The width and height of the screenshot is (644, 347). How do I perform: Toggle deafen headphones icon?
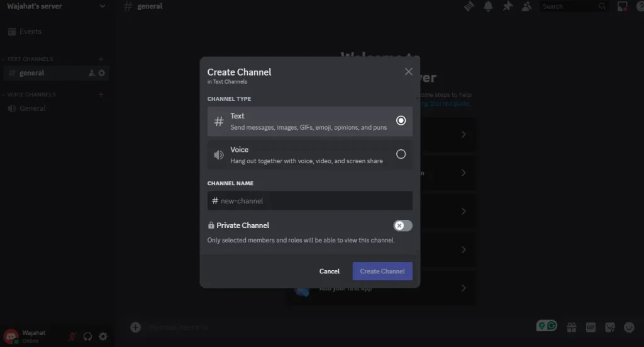[x=87, y=337]
